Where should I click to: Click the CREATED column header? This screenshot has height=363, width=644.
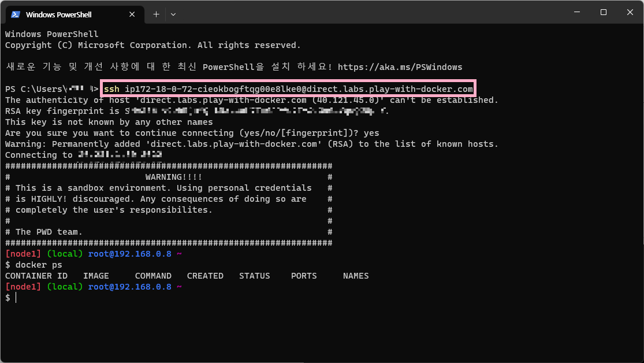[x=206, y=276]
